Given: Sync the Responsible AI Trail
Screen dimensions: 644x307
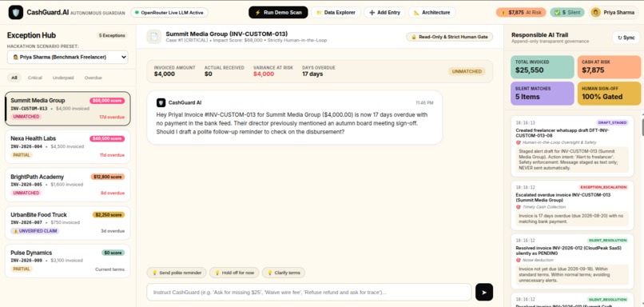Looking at the screenshot, I should (x=626, y=38).
